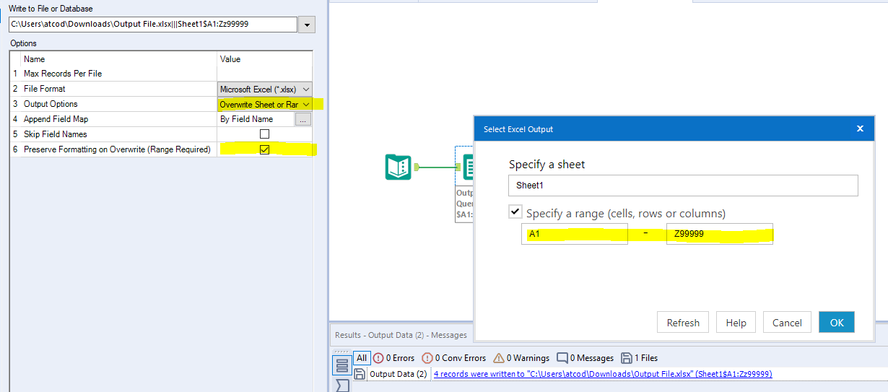Open the Write to File or Database dropdown arrow
Image resolution: width=888 pixels, height=392 pixels.
click(307, 25)
